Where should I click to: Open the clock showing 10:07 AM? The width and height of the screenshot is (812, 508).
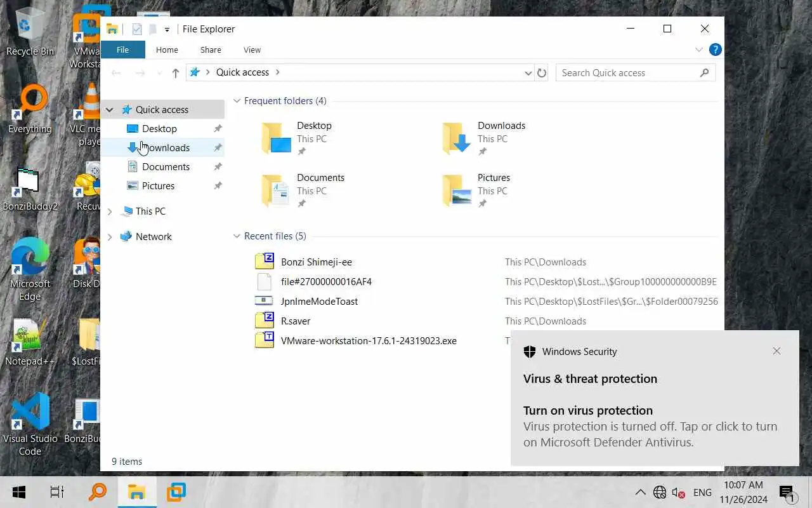[743, 492]
